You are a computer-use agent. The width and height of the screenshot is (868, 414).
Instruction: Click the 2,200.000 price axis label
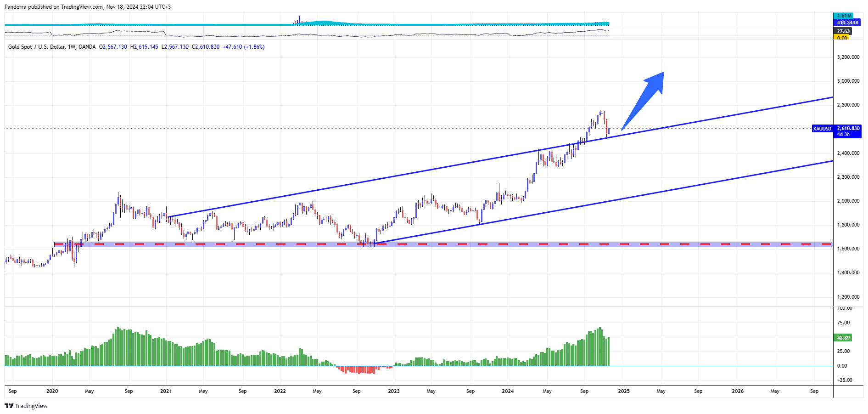click(x=848, y=177)
